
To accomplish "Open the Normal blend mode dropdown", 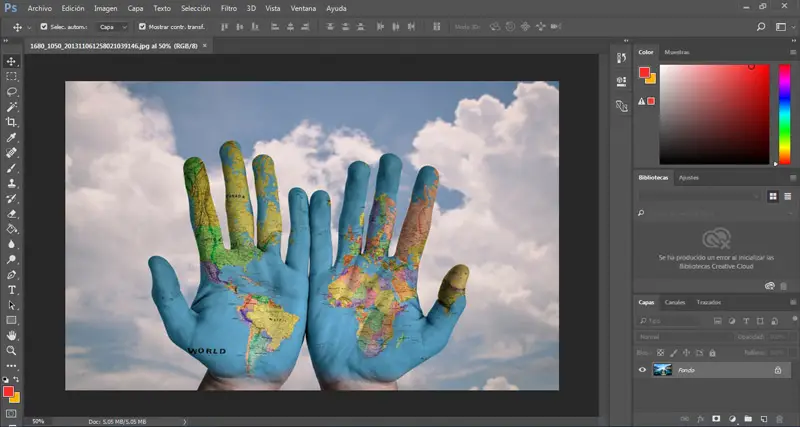I will click(x=670, y=337).
